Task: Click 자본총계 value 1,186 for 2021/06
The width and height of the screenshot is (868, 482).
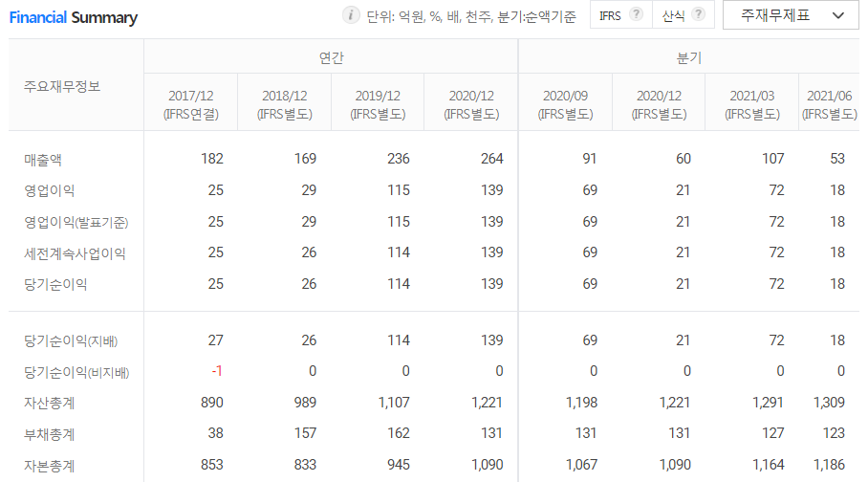Action: coord(829,465)
